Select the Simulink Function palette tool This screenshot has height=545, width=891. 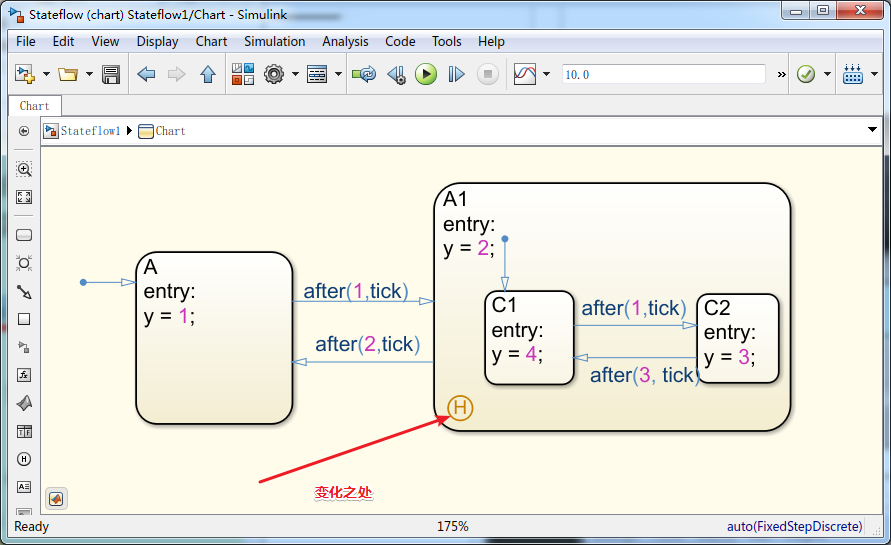[24, 347]
